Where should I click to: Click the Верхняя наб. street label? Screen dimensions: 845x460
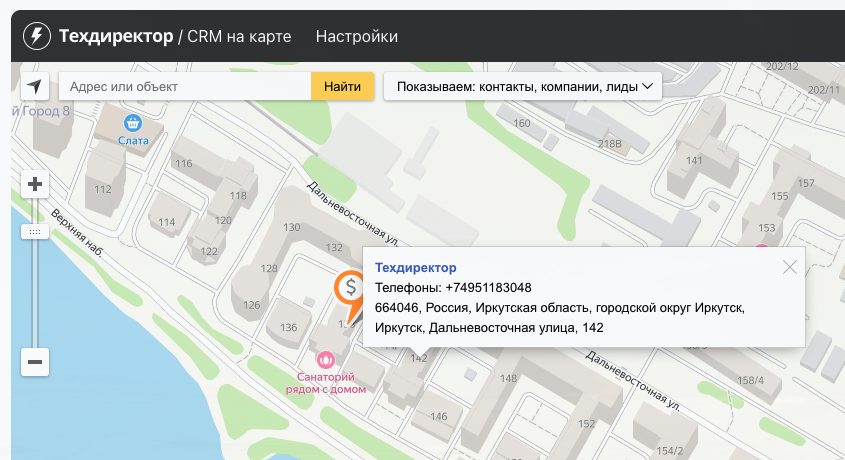(x=77, y=232)
